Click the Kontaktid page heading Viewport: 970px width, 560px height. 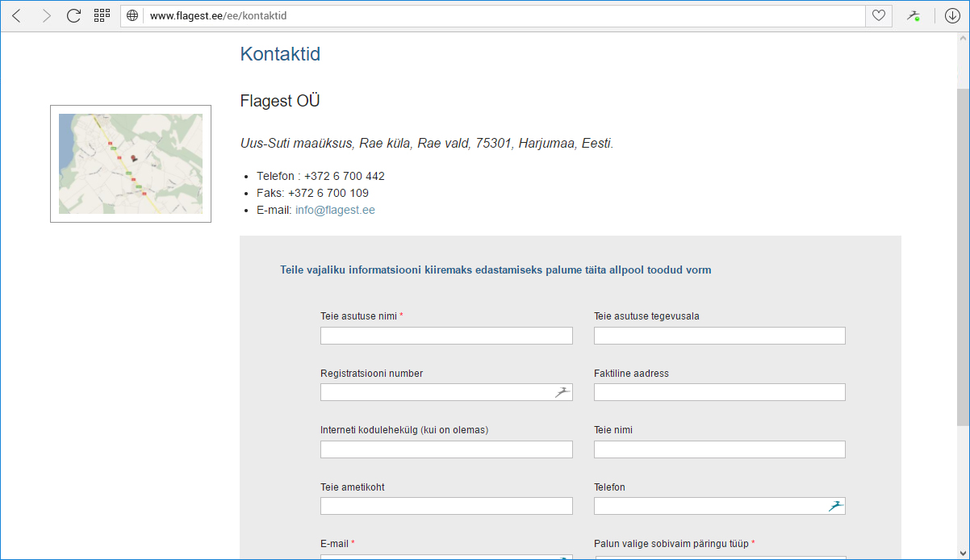[x=280, y=54]
